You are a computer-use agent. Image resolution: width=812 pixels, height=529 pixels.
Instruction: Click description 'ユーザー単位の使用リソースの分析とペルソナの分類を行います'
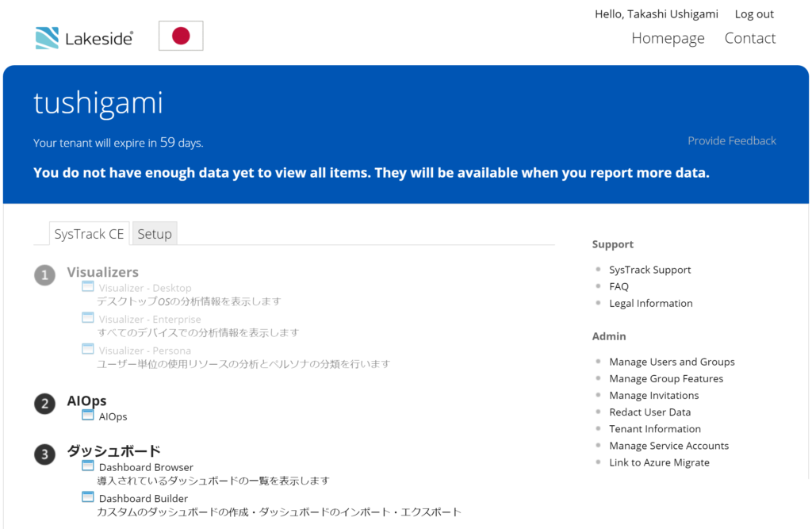pyautogui.click(x=243, y=364)
